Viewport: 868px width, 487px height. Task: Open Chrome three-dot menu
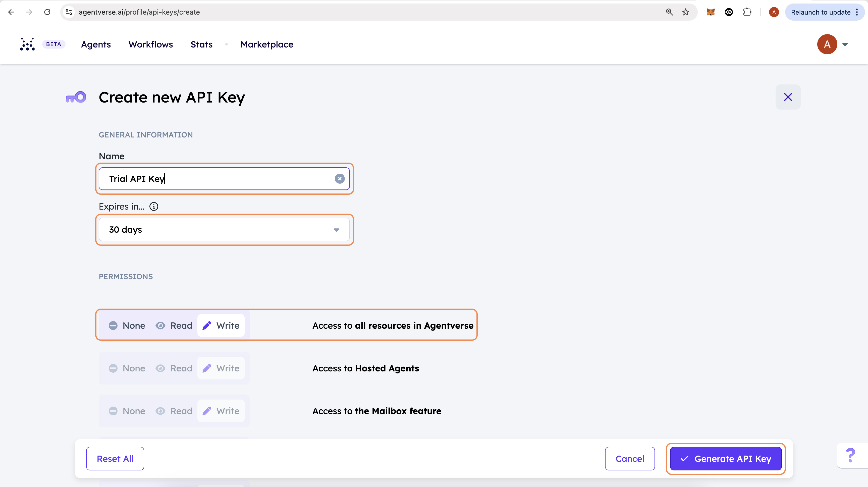pos(857,12)
